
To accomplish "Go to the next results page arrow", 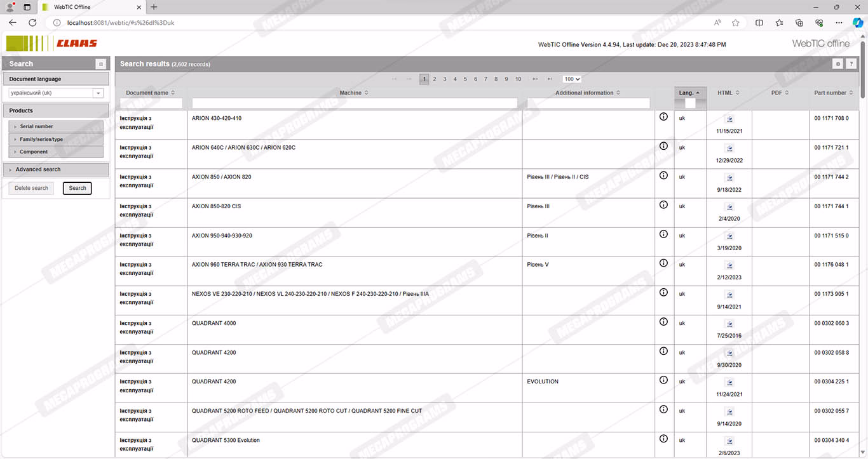I will 535,79.
